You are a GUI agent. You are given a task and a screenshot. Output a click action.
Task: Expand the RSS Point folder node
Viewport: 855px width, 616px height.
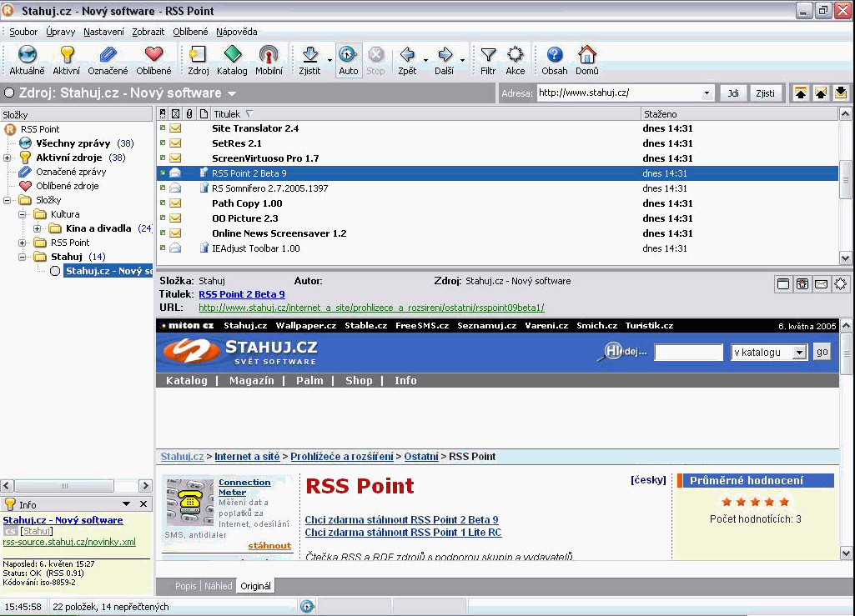pyautogui.click(x=23, y=243)
